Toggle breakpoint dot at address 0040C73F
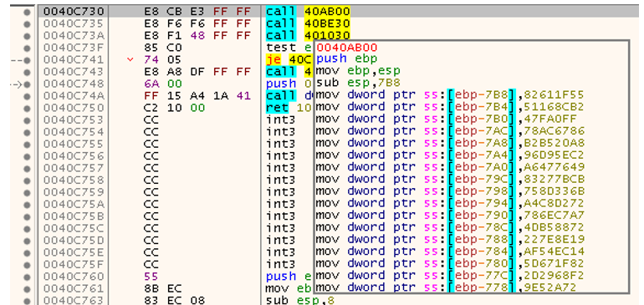This screenshot has width=644, height=305. (x=27, y=48)
